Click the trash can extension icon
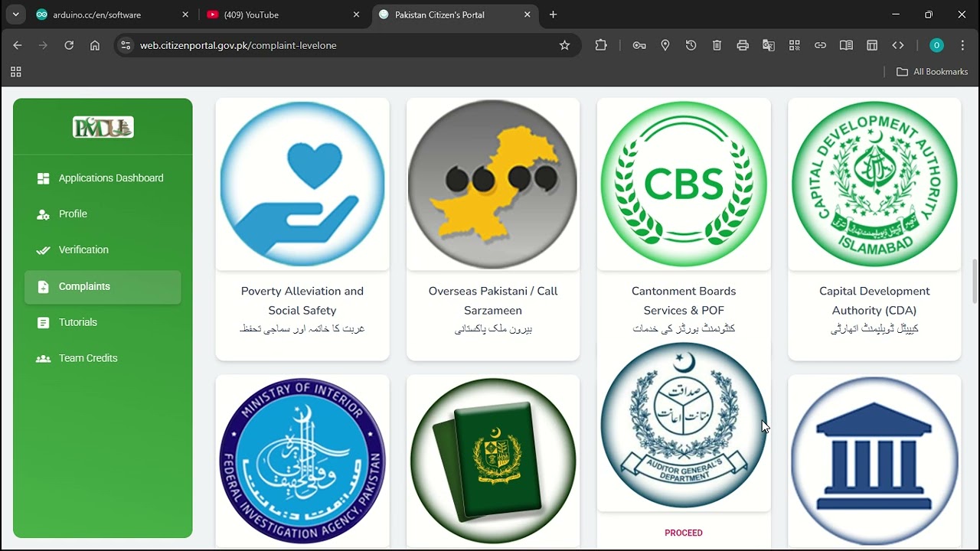 717,45
